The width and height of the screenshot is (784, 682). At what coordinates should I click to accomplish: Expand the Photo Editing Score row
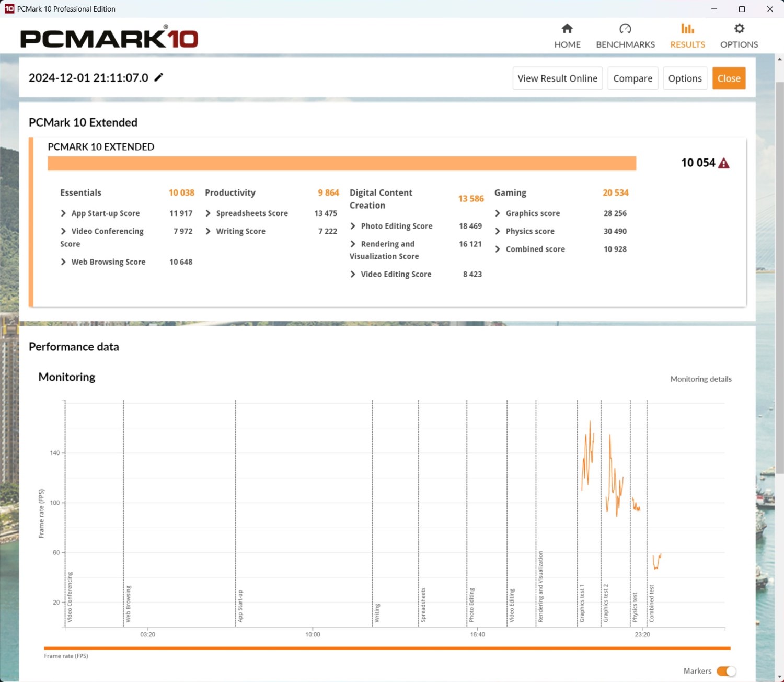pyautogui.click(x=353, y=226)
